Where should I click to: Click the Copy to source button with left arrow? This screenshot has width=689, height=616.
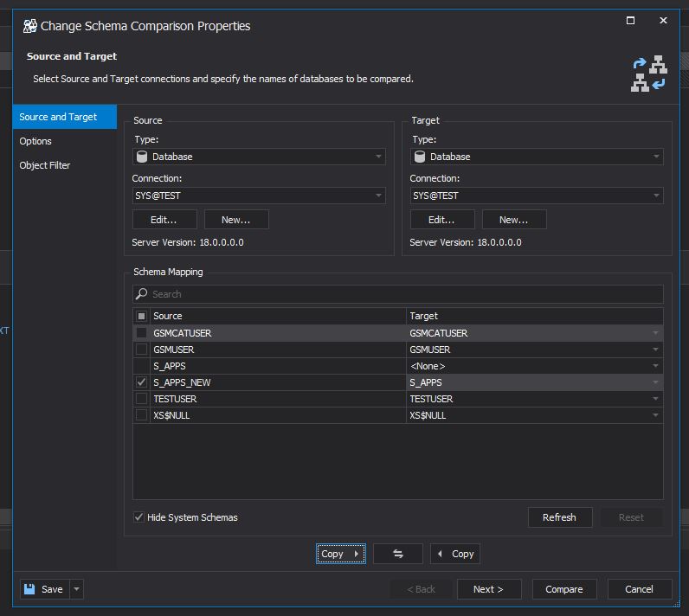coord(454,554)
